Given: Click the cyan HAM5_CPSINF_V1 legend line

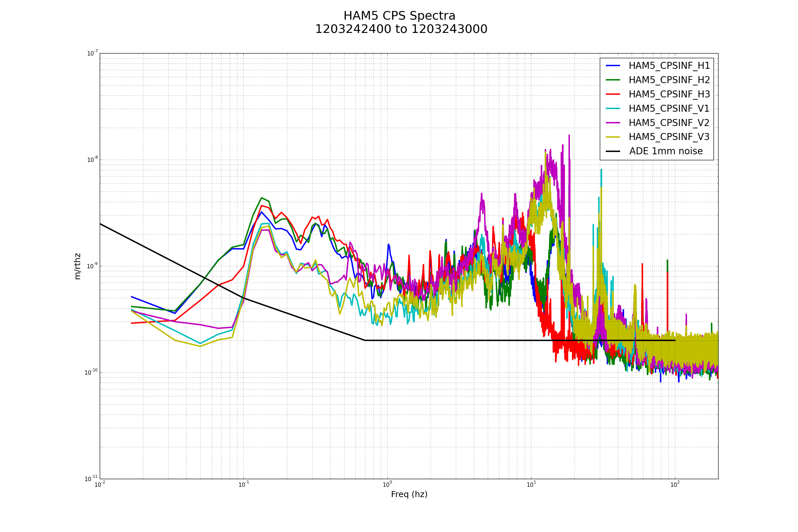Looking at the screenshot, I should tap(613, 109).
